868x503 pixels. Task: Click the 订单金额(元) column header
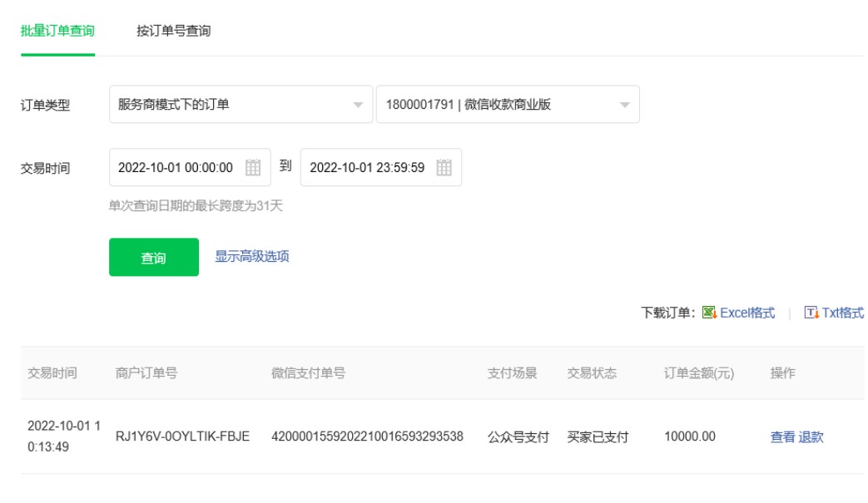[699, 373]
